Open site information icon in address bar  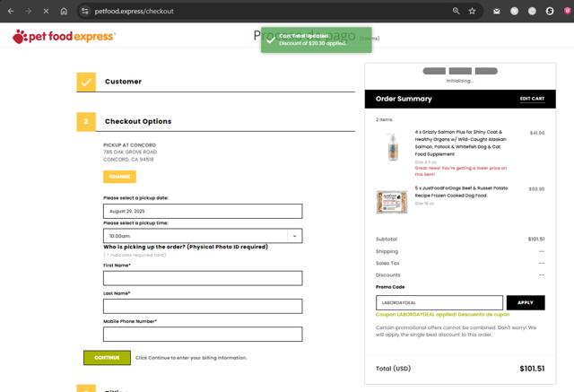tap(85, 11)
